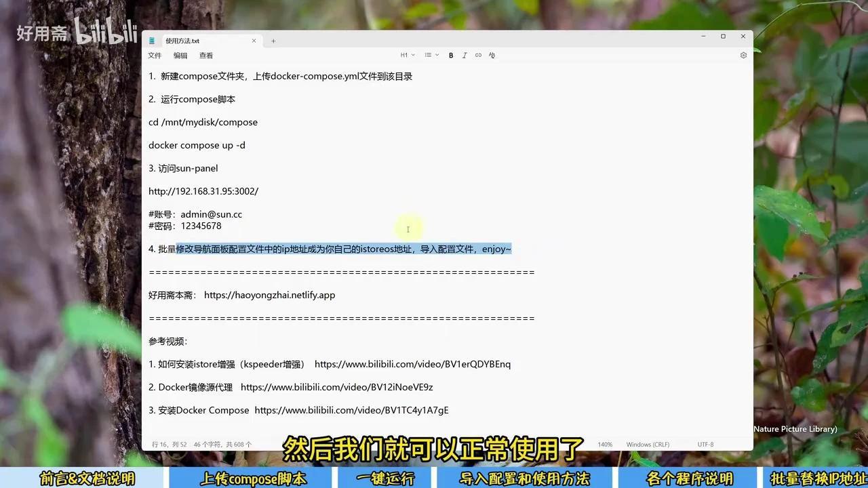Expand the list style dropdown chevron
Viewport: 868px width, 488px height.
click(x=437, y=55)
